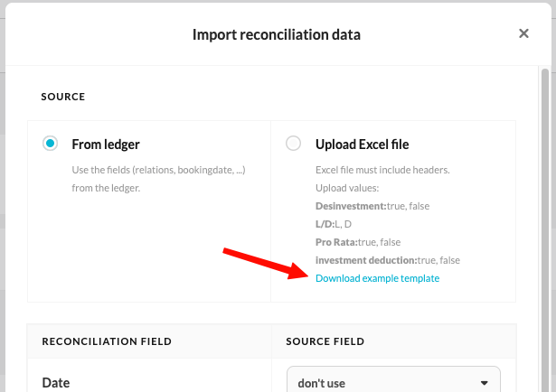This screenshot has width=556, height=392.
Task: Click the Desinvestment upload values line
Action: click(x=372, y=206)
